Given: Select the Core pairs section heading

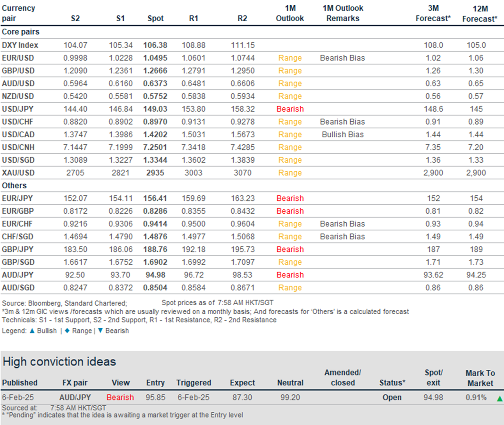Looking at the screenshot, I should click(x=21, y=32).
